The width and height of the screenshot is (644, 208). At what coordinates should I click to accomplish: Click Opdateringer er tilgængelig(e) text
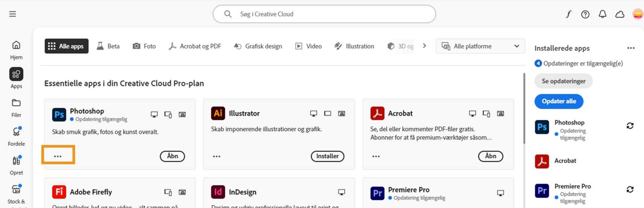tap(583, 63)
